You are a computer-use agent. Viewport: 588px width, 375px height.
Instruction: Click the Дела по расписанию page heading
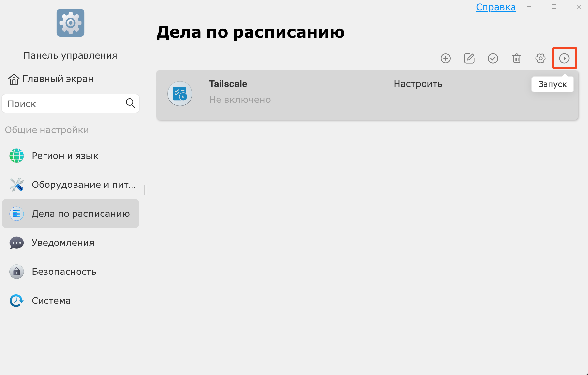(250, 32)
